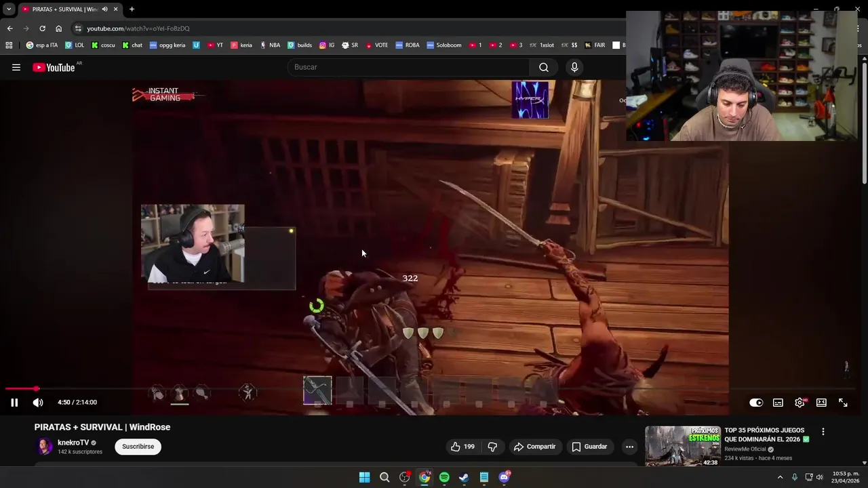Open the IG Instagram bookmark
Screen dimensions: 868x488
click(x=327, y=45)
